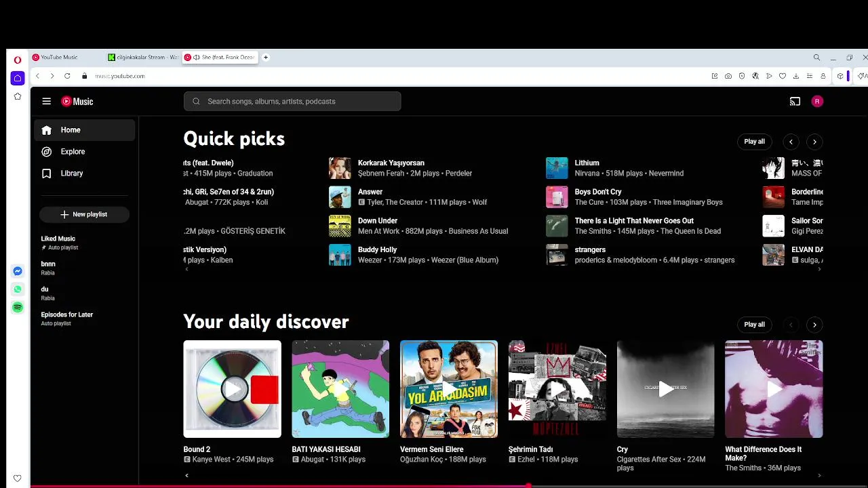Viewport: 868px width, 488px height.
Task: Open the Liked Music playlist
Action: pyautogui.click(x=84, y=243)
